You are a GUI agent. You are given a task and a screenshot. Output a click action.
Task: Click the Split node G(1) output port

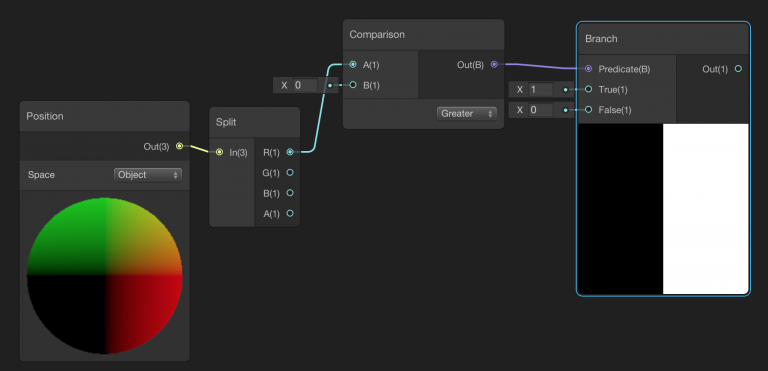pos(290,173)
